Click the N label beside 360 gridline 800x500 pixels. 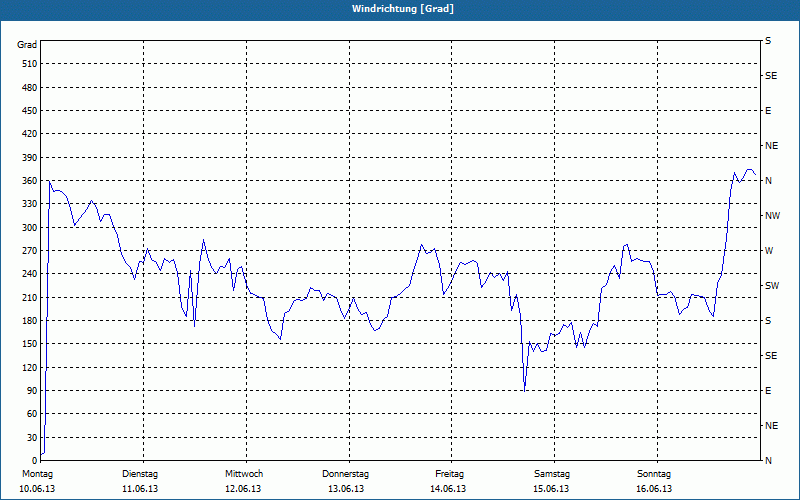coord(768,181)
